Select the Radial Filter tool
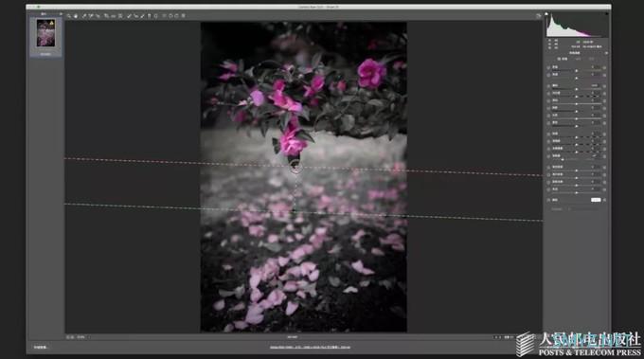The height and width of the screenshot is (359, 644). tap(156, 15)
